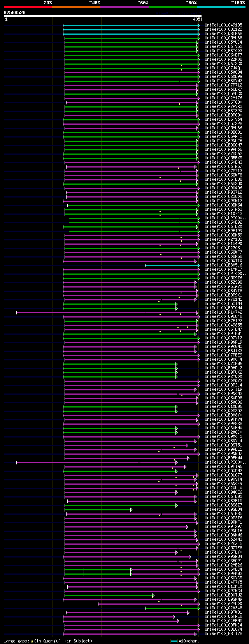
Task: Select the UniRef100_B9FIA6 label
Action: click(223, 467)
